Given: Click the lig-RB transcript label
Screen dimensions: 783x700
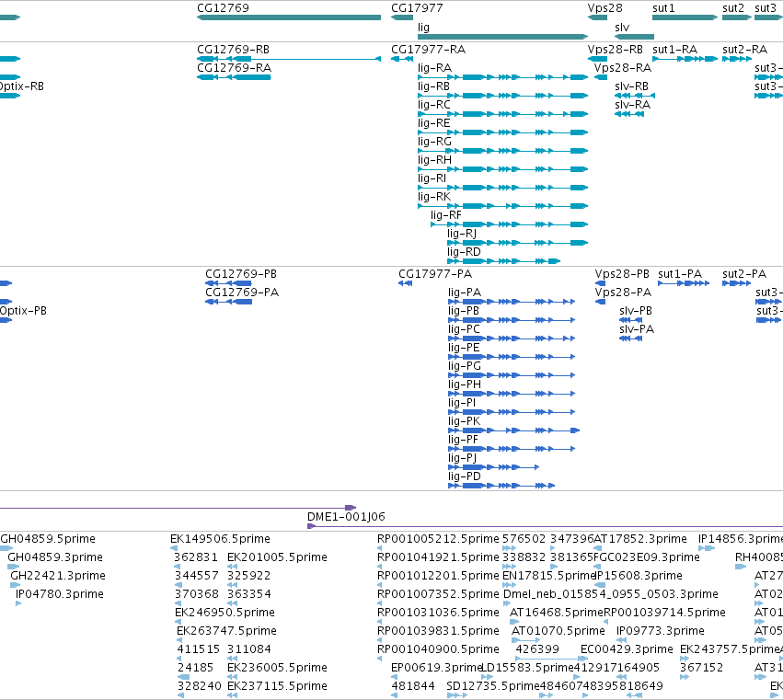Looking at the screenshot, I should (433, 86).
